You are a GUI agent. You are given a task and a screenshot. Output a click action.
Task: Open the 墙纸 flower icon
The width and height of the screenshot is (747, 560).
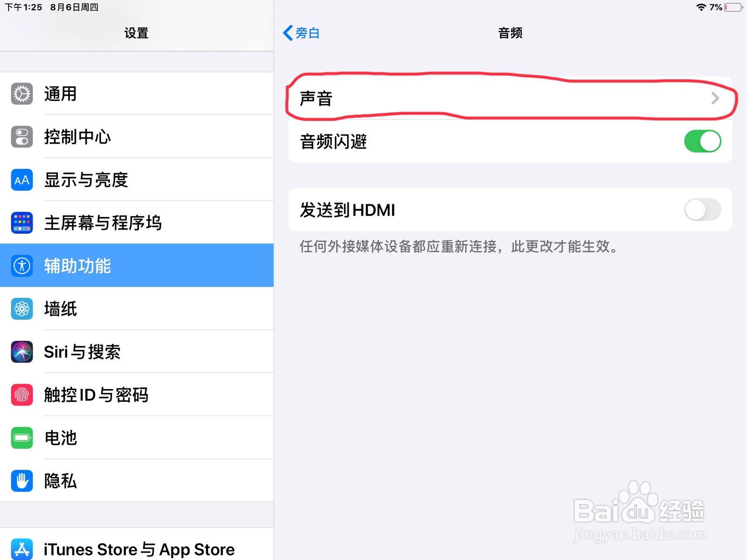pos(22,309)
